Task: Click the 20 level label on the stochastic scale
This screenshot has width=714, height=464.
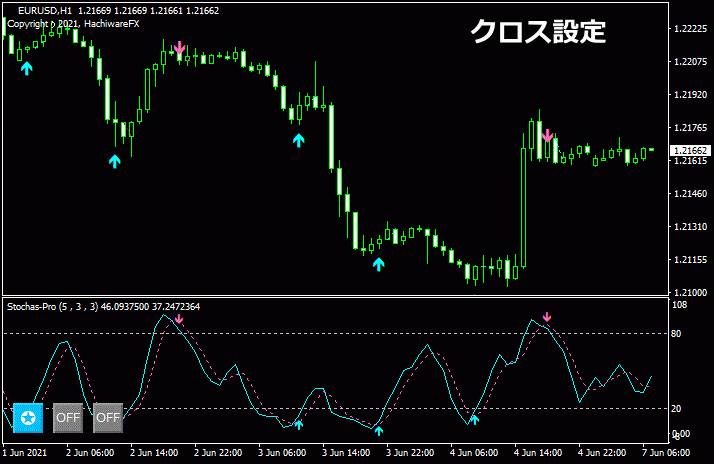Action: (676, 408)
